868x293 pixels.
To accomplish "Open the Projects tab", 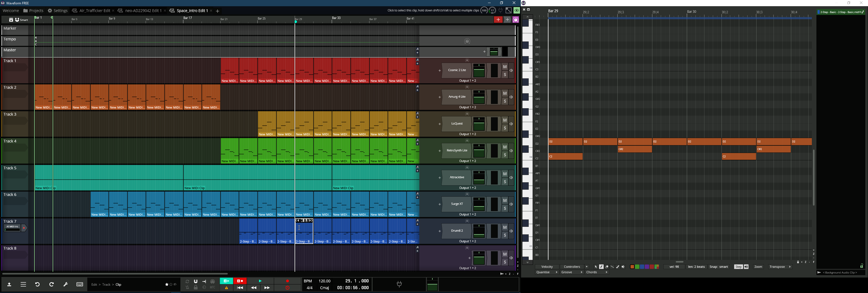I will point(33,11).
